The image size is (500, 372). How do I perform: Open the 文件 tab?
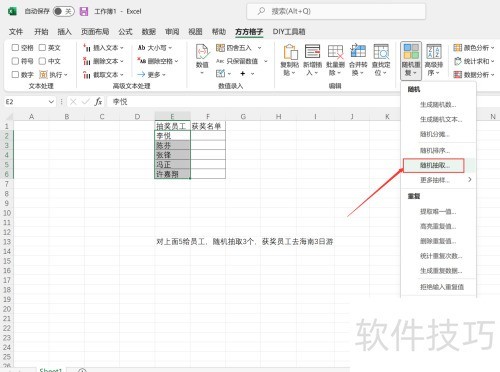16,32
